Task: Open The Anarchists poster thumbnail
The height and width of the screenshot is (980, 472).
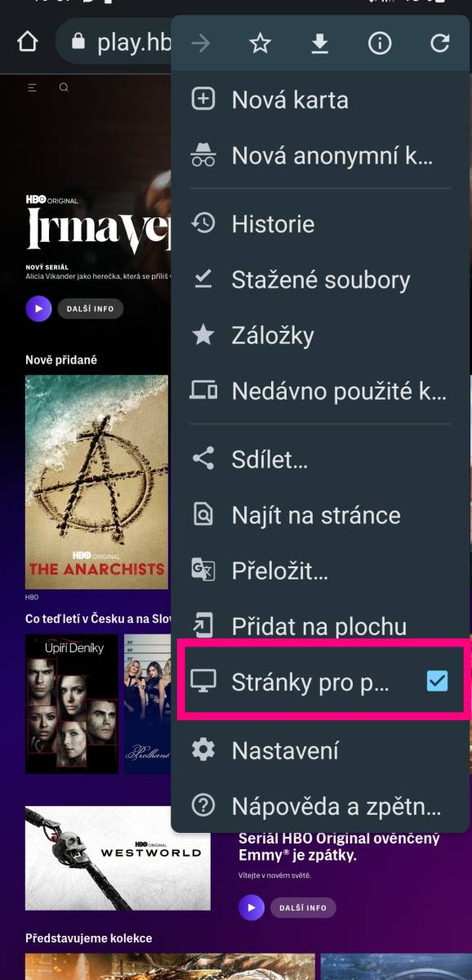Action: (97, 482)
